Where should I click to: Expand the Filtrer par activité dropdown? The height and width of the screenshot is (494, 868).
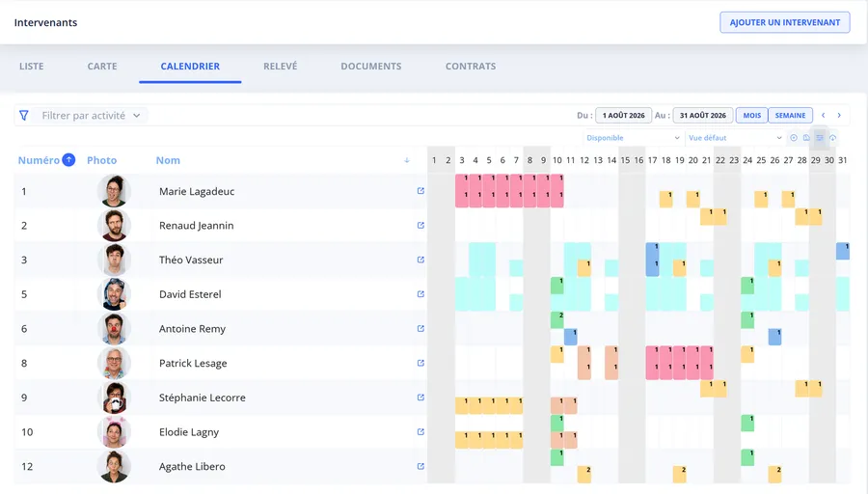coord(91,115)
